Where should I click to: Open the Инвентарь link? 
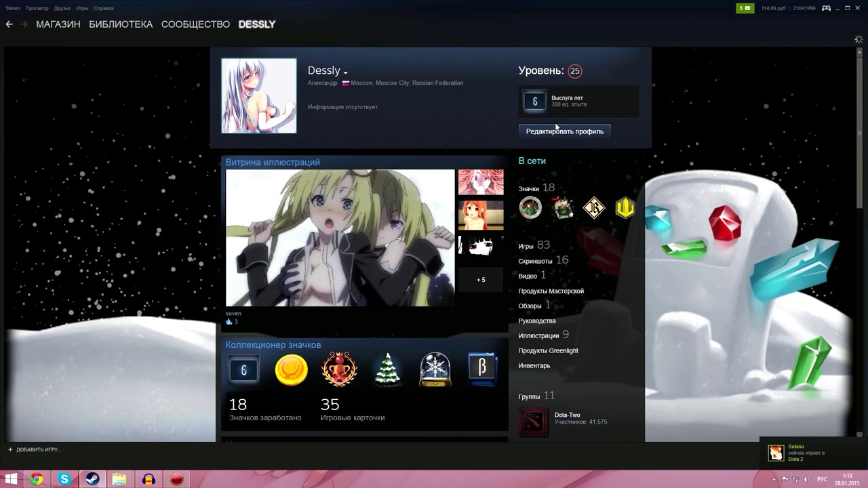pyautogui.click(x=534, y=365)
